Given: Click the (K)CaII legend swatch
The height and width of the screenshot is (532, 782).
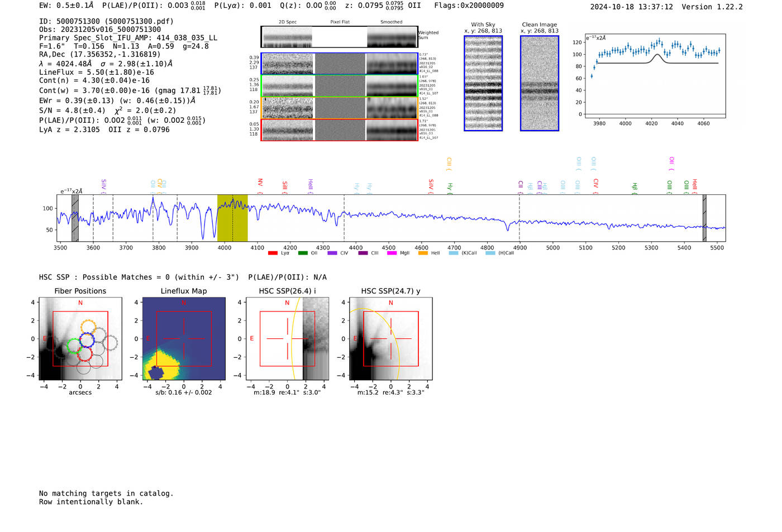Looking at the screenshot, I should (454, 253).
